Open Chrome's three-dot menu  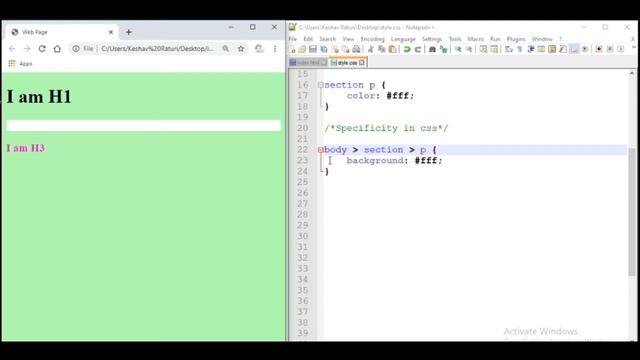pos(275,49)
